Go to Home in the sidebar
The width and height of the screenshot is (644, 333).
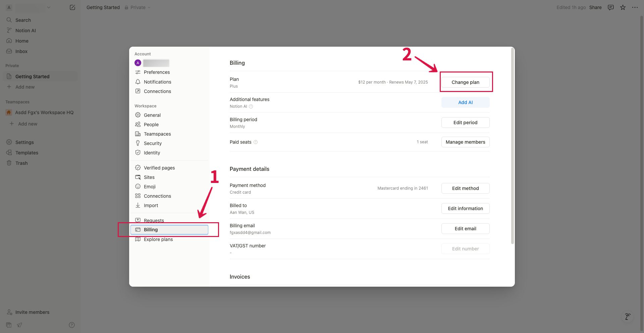[40, 41]
